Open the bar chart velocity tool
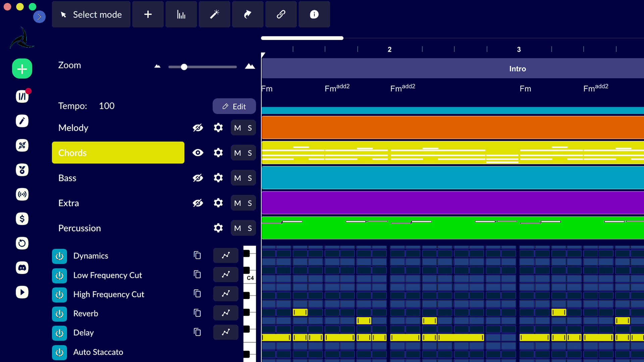644x362 pixels. click(x=181, y=14)
